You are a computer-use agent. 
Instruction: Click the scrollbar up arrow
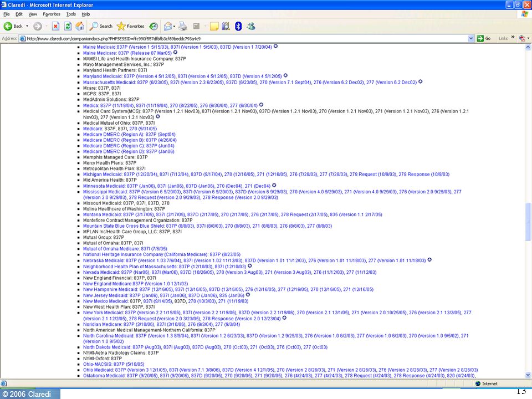(x=528, y=48)
